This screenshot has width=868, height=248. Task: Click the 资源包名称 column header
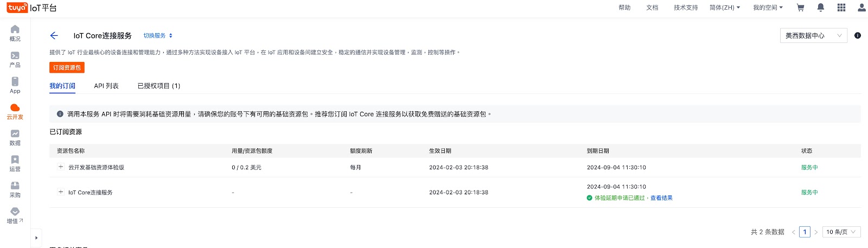tap(71, 151)
